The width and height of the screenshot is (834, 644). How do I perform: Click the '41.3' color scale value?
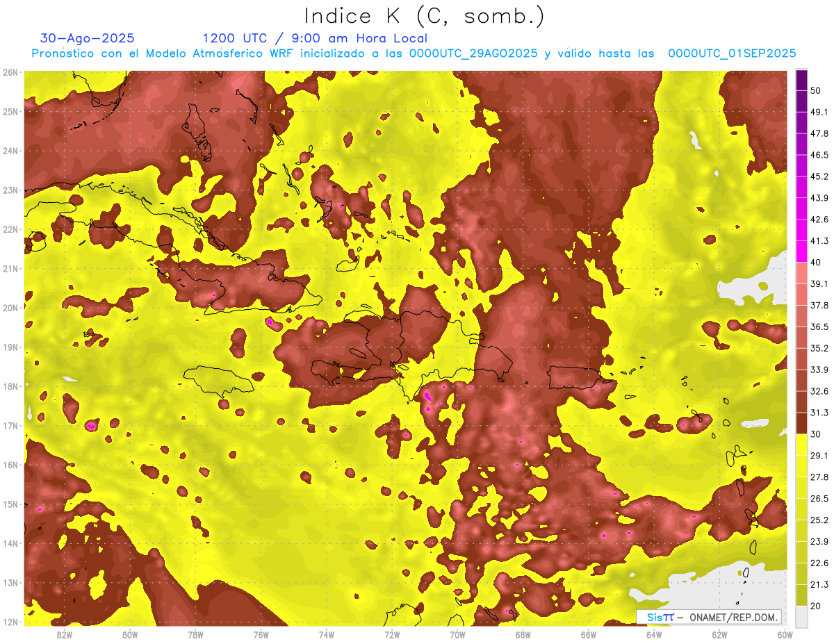(x=819, y=241)
